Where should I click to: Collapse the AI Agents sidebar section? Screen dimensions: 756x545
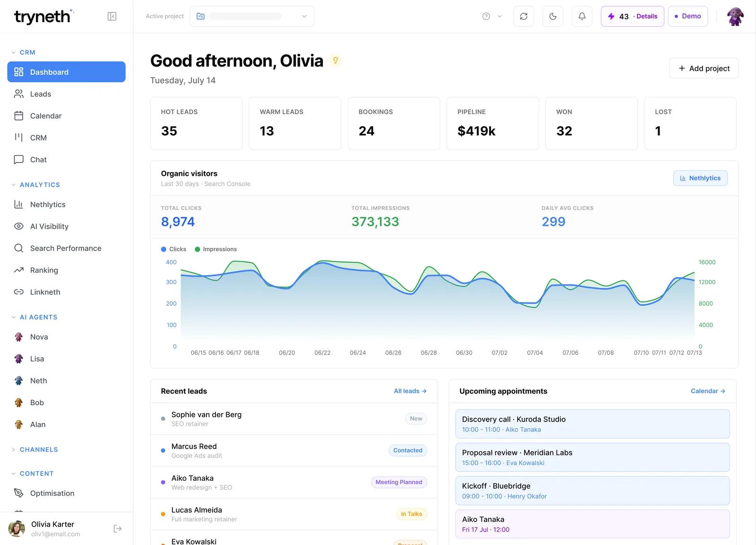pos(34,317)
